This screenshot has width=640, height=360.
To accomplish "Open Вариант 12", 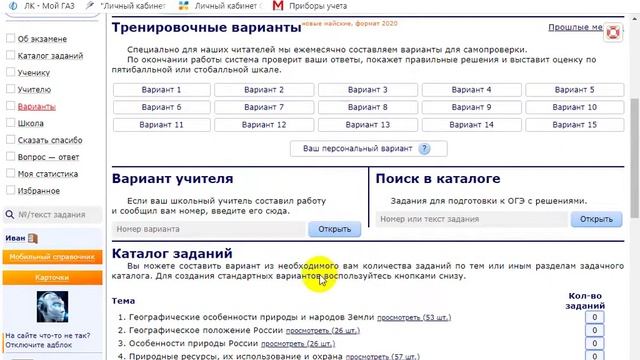I will 264,125.
